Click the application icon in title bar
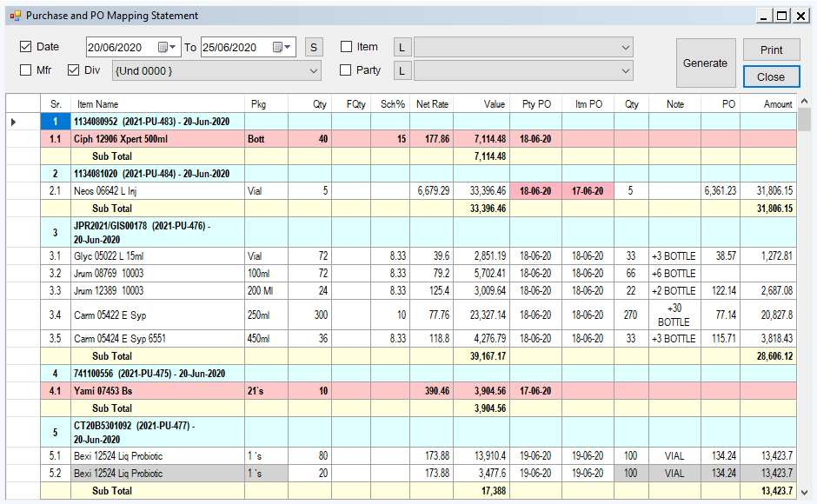Viewport: 817px width, 504px height. point(14,16)
